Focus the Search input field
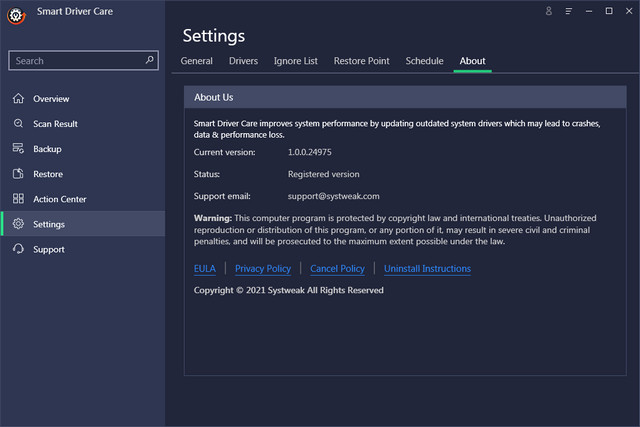 [x=75, y=61]
